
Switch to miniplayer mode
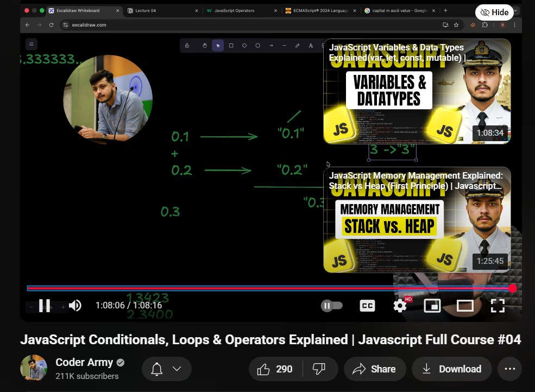(432, 306)
